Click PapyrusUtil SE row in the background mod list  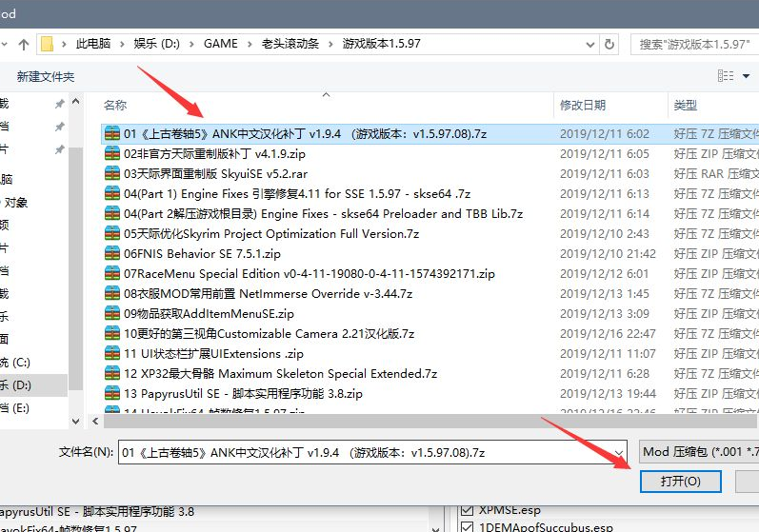coord(97,512)
